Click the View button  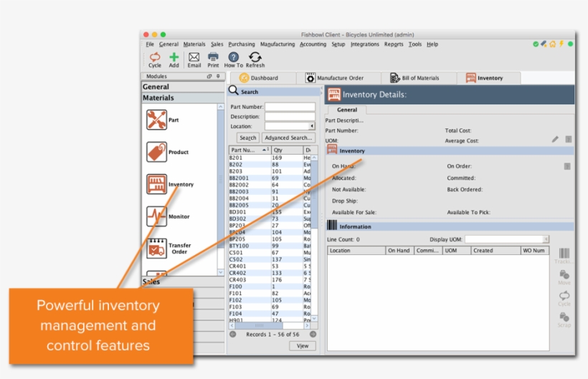coord(303,346)
